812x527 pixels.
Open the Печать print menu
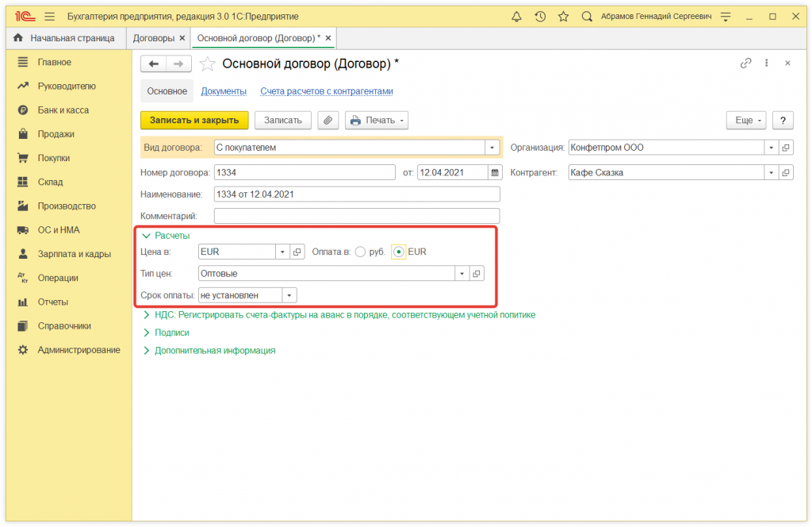377,120
